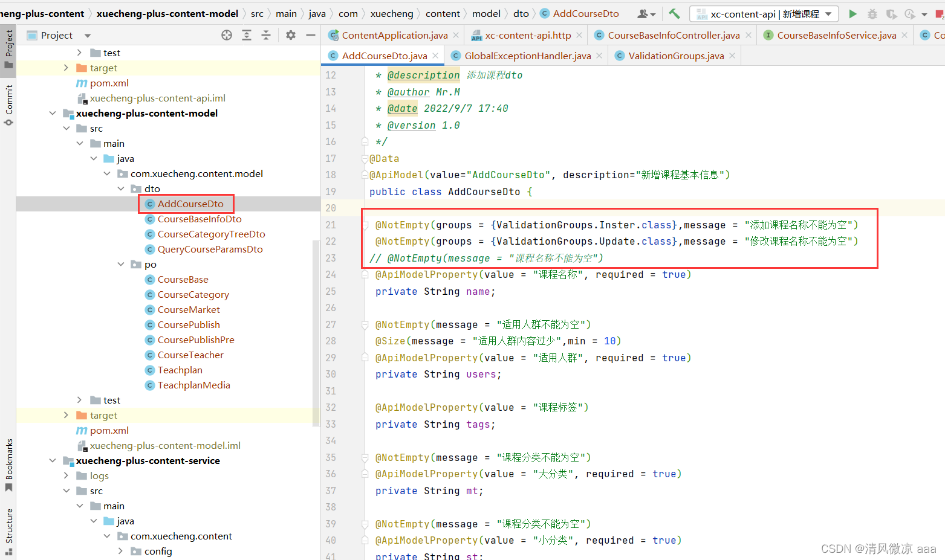Click the profiler run icon

pos(909,14)
